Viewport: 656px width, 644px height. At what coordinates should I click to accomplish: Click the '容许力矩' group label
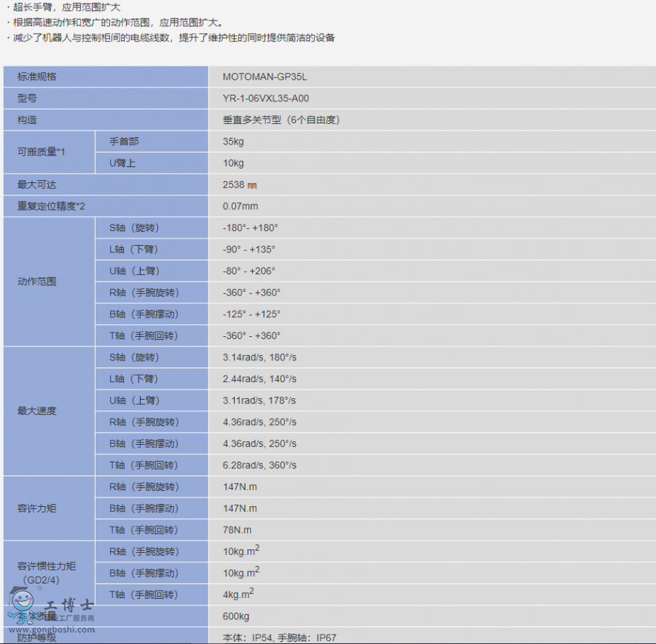click(37, 508)
